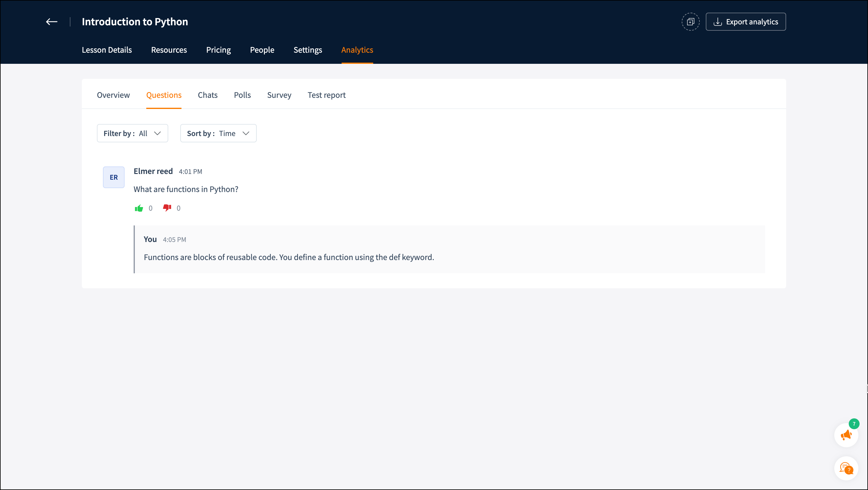Switch to the Polls tab
868x490 pixels.
click(242, 95)
